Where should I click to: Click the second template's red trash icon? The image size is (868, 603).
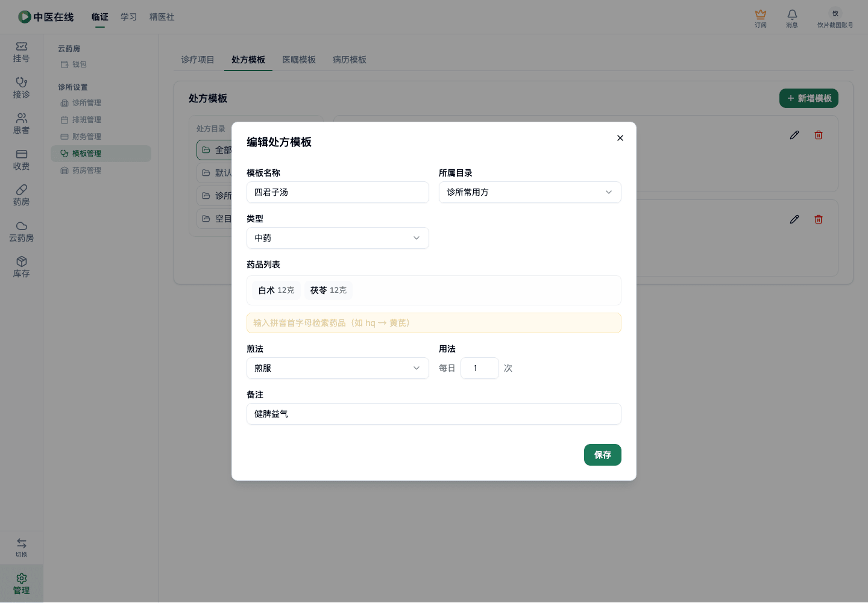819,219
